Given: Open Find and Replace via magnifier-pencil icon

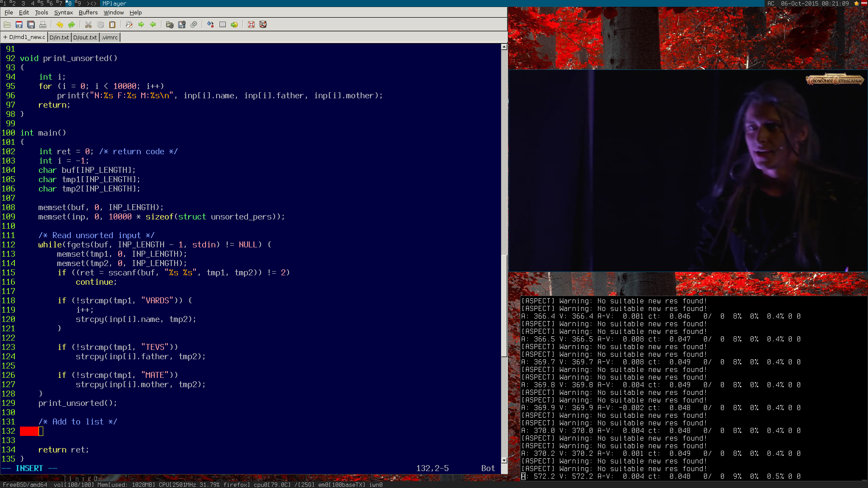Looking at the screenshot, I should click(x=129, y=25).
